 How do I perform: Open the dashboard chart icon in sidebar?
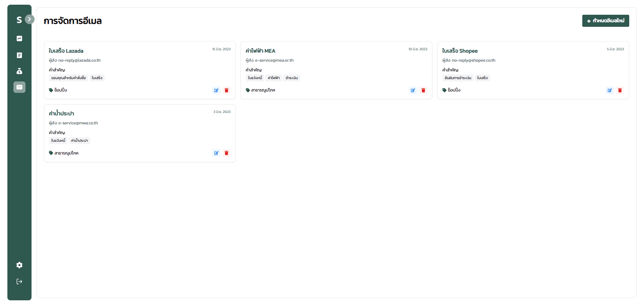(x=19, y=39)
